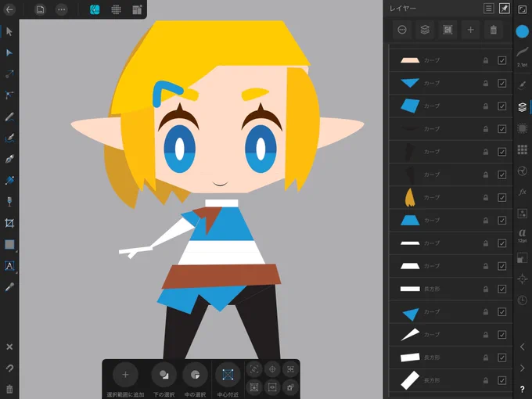Toggle the UI visibility icon at top right
Screen dimensions: 532x399
(522, 9)
